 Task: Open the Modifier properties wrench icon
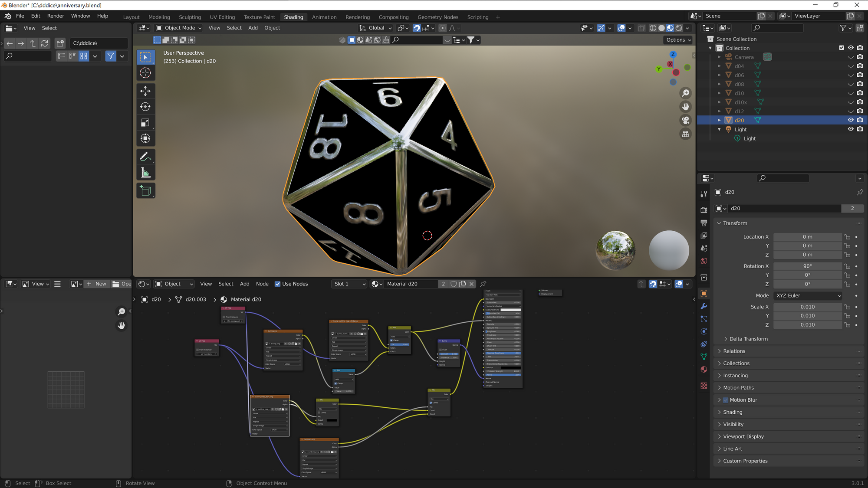(x=704, y=306)
